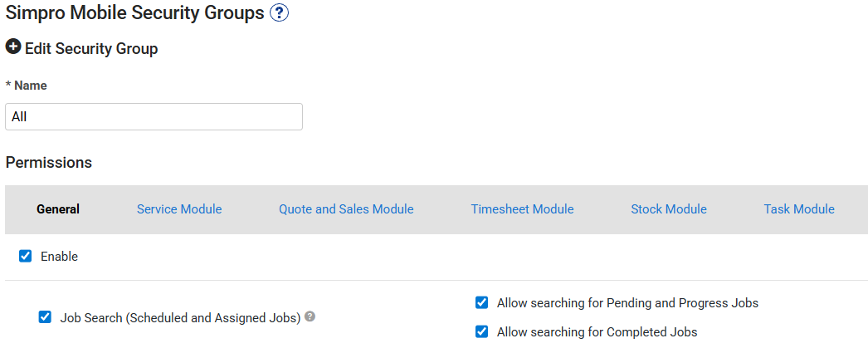Click the Simpro Mobile Security Groups title
Screen dimensions: 868x353
tap(134, 13)
